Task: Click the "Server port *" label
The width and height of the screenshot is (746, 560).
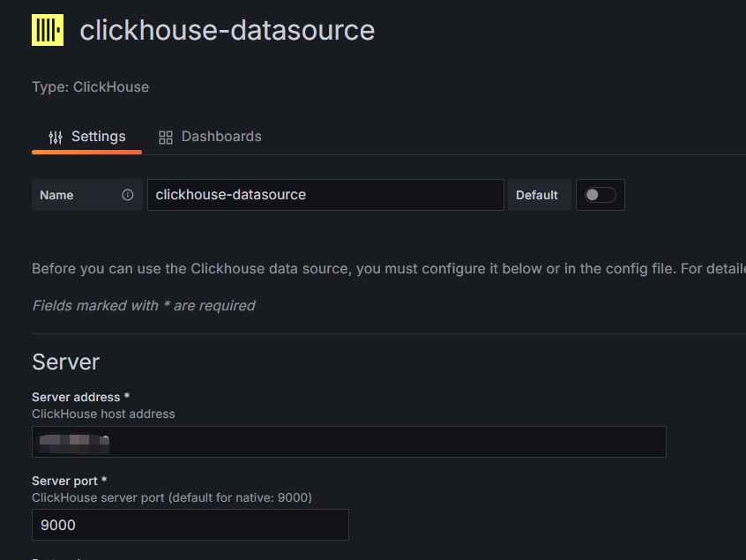Action: 70,481
